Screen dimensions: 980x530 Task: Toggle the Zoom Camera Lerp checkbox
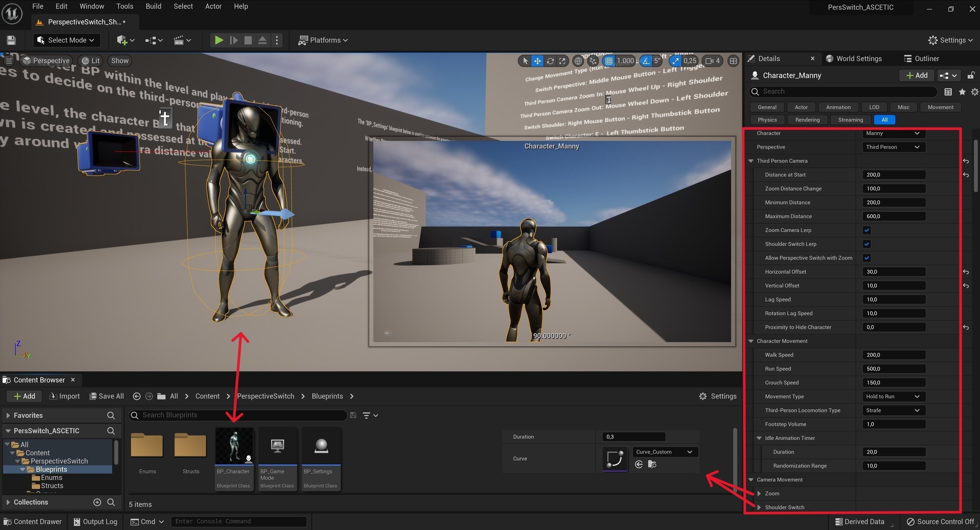pyautogui.click(x=867, y=230)
